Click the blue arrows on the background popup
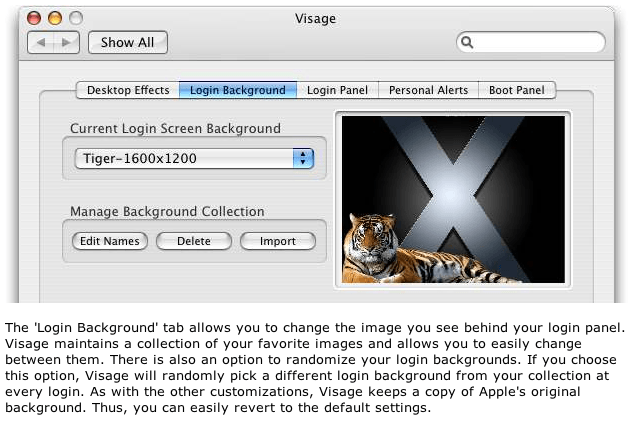The image size is (632, 426). click(303, 158)
